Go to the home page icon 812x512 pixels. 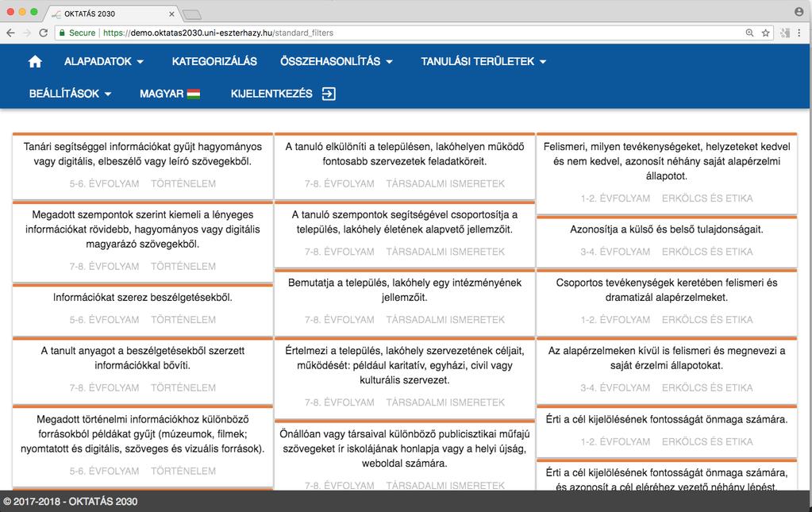(35, 62)
